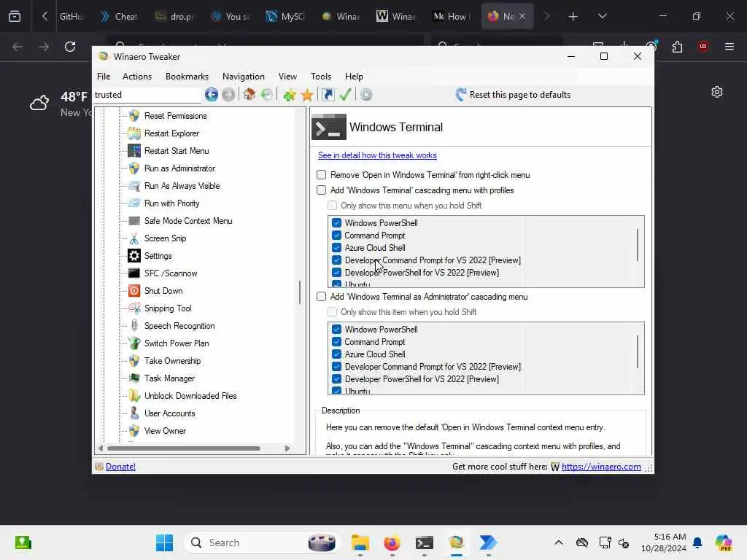
Task: Open a new browser tab with plus
Action: tap(573, 17)
